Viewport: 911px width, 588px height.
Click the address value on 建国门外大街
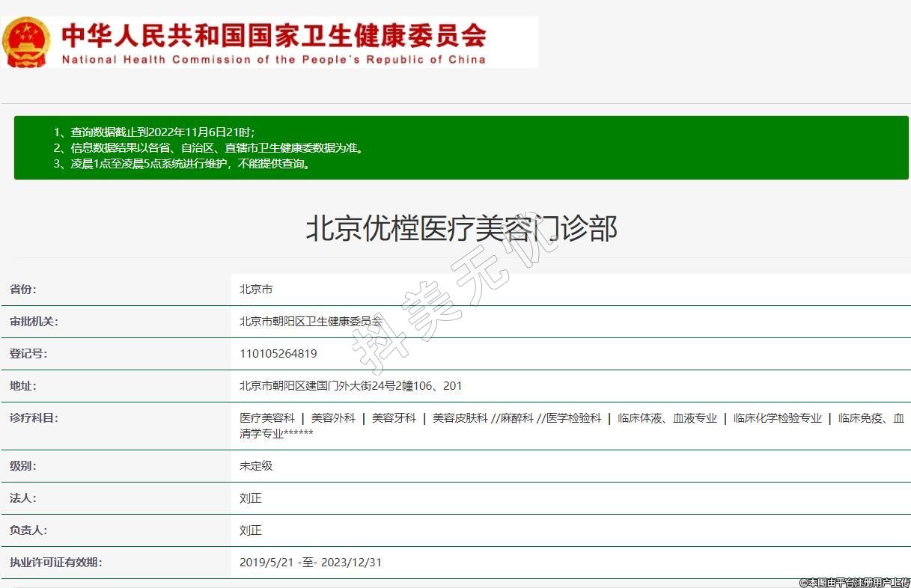click(x=350, y=386)
